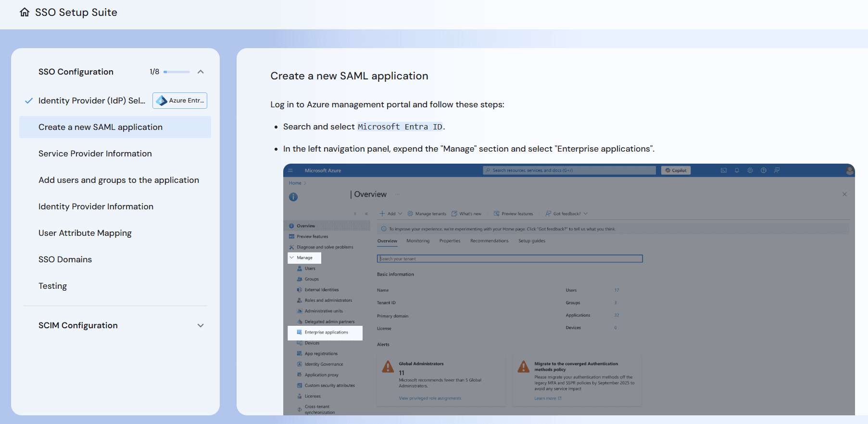Collapse the SSO Configuration section
Image resolution: width=868 pixels, height=424 pixels.
click(201, 72)
